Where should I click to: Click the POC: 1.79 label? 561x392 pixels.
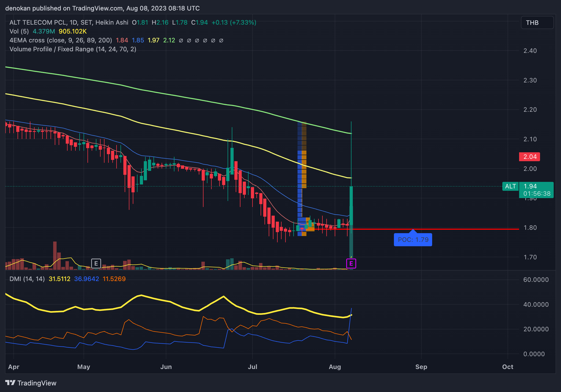pos(413,240)
